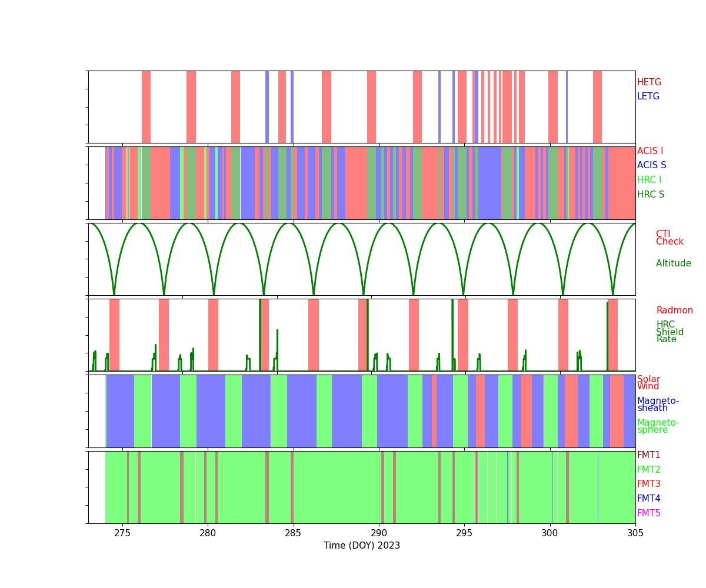Select the CTI Check legend label
This screenshot has height=588, width=706.
pyautogui.click(x=670, y=238)
